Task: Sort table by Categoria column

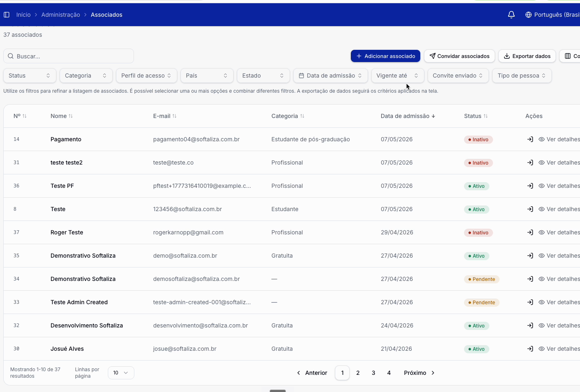Action: pos(288,116)
